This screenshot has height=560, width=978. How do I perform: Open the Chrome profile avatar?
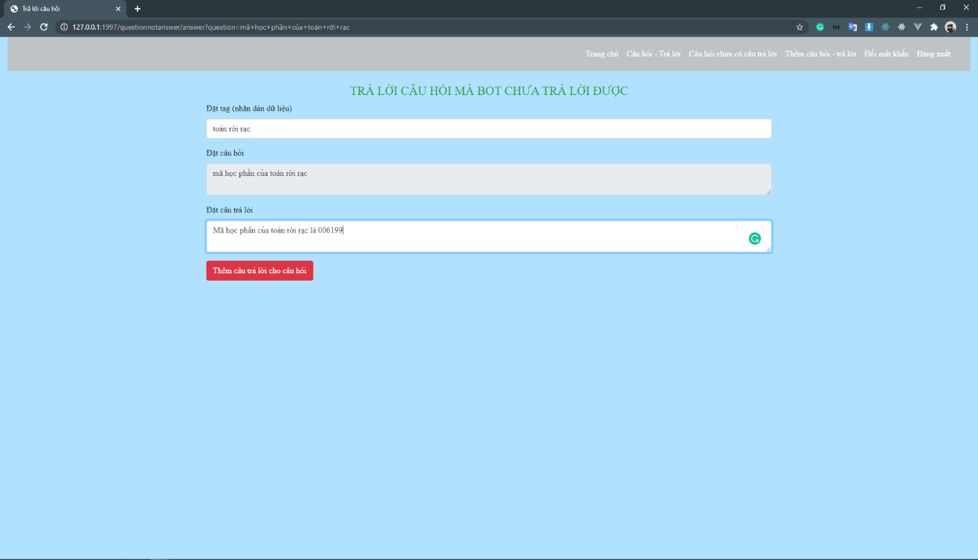[x=951, y=27]
